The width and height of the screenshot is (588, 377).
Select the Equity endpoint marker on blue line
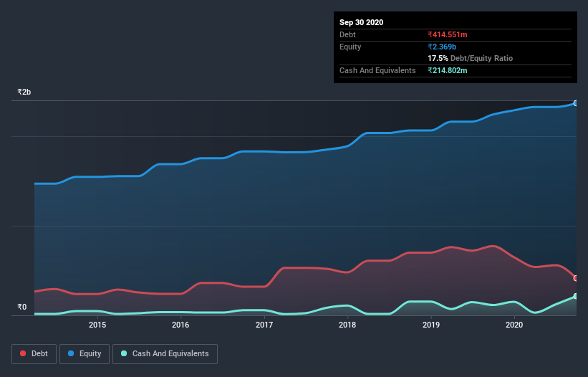click(576, 103)
